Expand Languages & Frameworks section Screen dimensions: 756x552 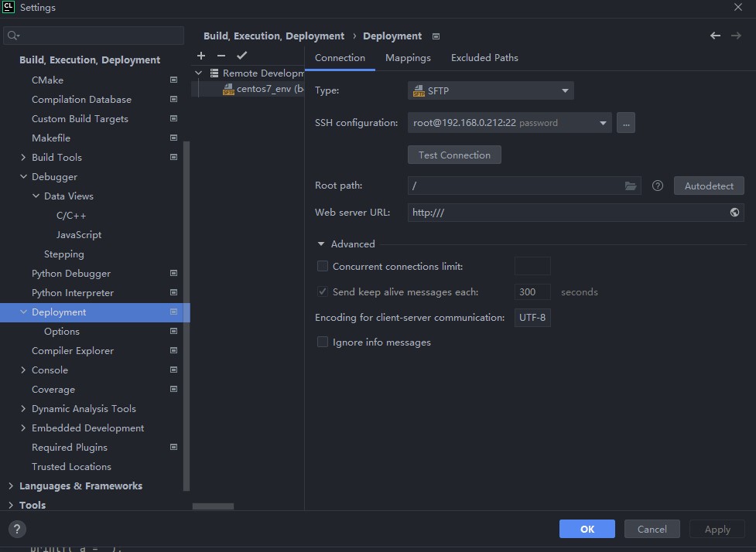11,486
